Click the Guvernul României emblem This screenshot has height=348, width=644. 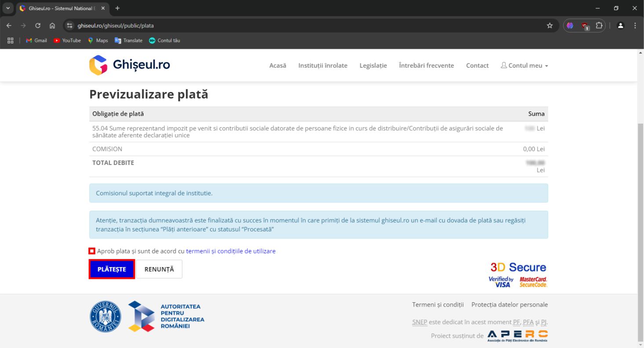106,316
